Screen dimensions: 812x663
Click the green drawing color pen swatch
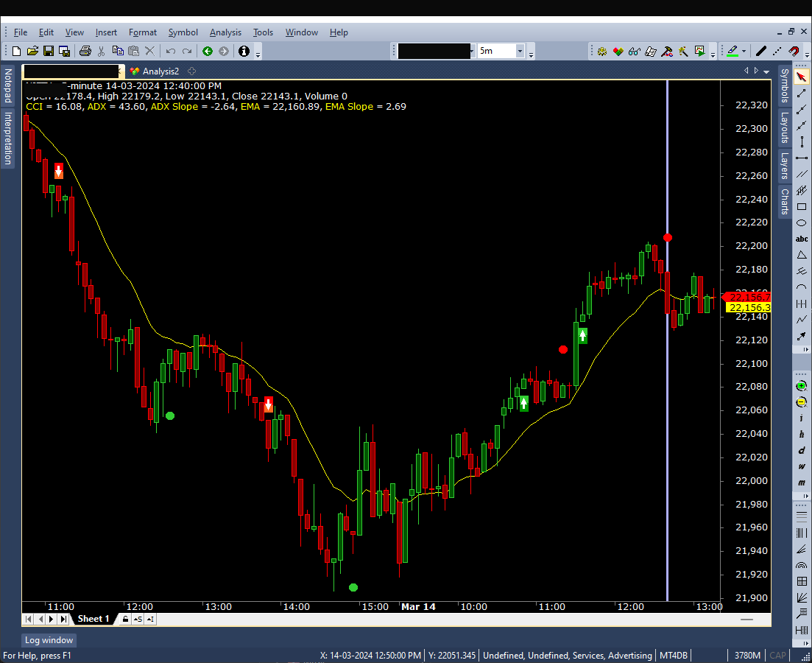click(x=732, y=51)
